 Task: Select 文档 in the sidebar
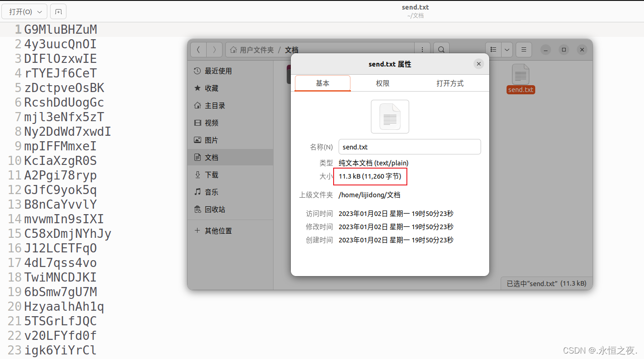230,158
